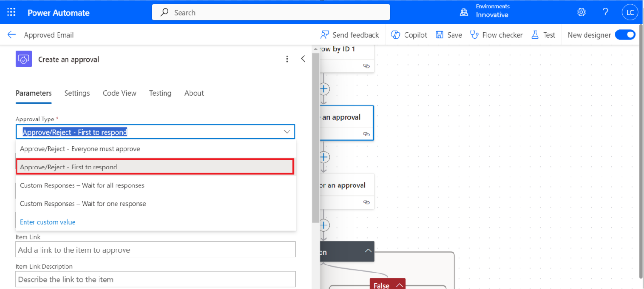Go back using the left arrow icon
This screenshot has height=289, width=644.
point(11,35)
